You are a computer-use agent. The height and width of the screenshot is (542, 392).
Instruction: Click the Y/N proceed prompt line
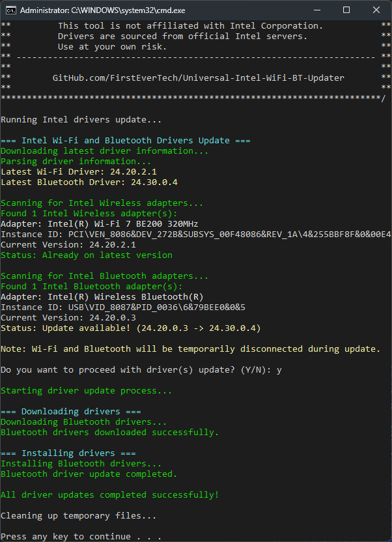point(141,370)
